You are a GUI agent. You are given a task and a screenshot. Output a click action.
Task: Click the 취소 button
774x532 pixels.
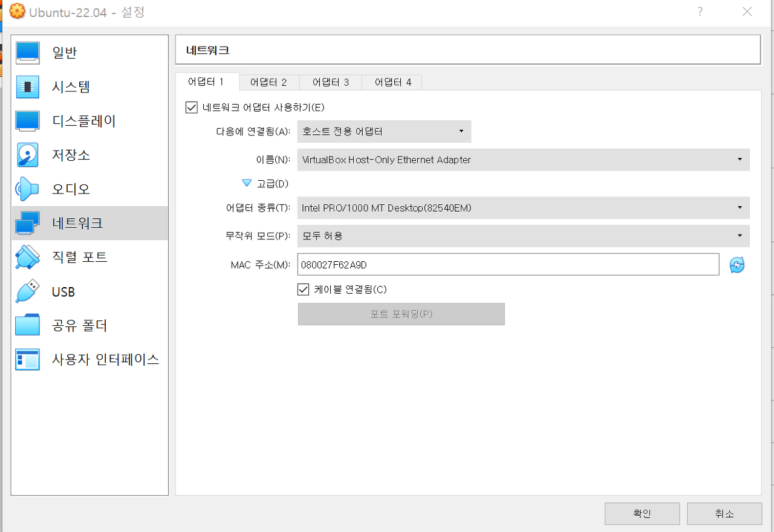tap(724, 513)
